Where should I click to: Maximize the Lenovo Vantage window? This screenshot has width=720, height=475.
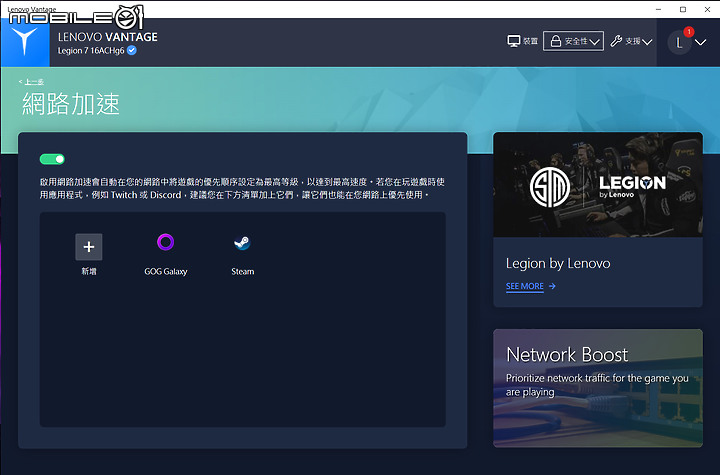(x=683, y=9)
